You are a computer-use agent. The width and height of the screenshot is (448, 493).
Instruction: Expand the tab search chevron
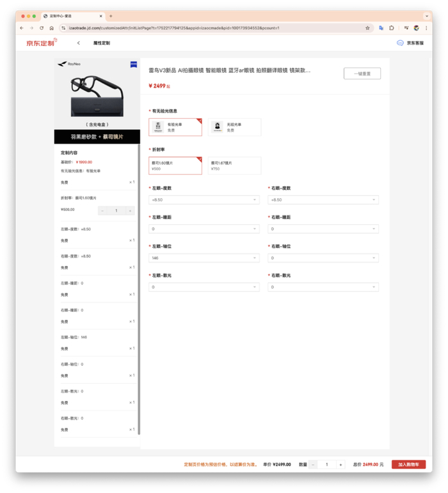(427, 16)
